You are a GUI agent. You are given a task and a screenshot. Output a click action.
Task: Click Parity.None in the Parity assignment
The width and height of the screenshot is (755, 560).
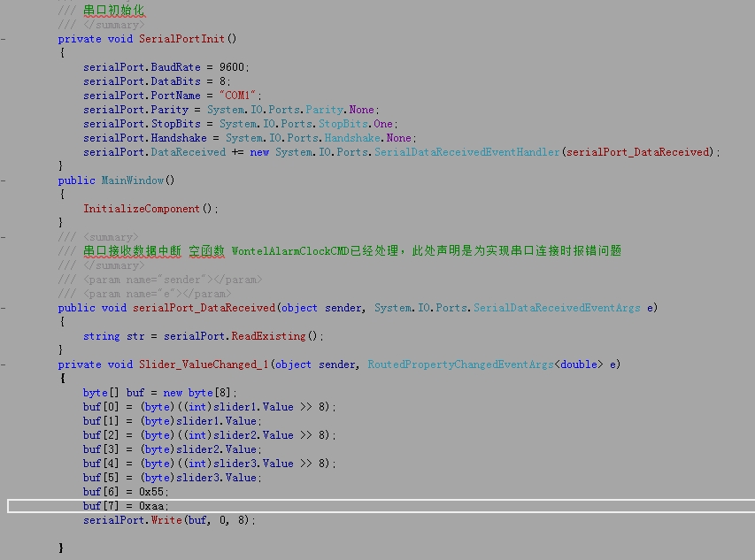pos(340,110)
